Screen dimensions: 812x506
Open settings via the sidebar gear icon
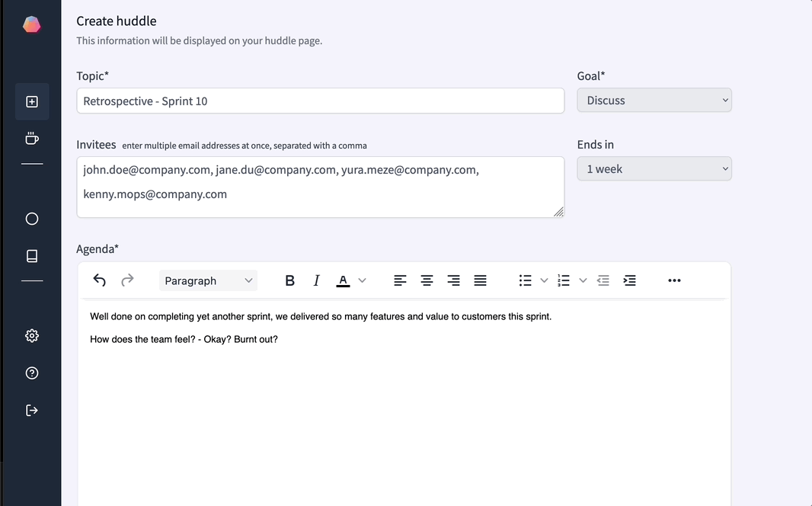click(32, 335)
